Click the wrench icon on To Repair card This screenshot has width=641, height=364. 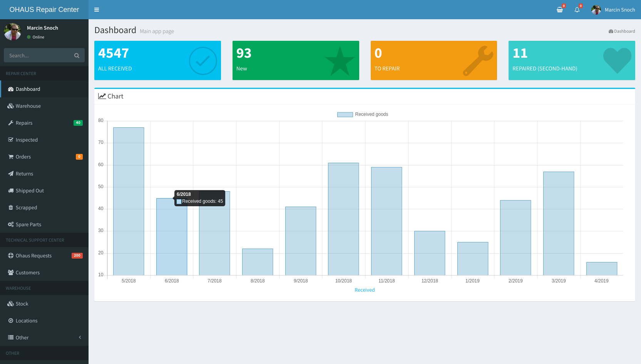(477, 61)
